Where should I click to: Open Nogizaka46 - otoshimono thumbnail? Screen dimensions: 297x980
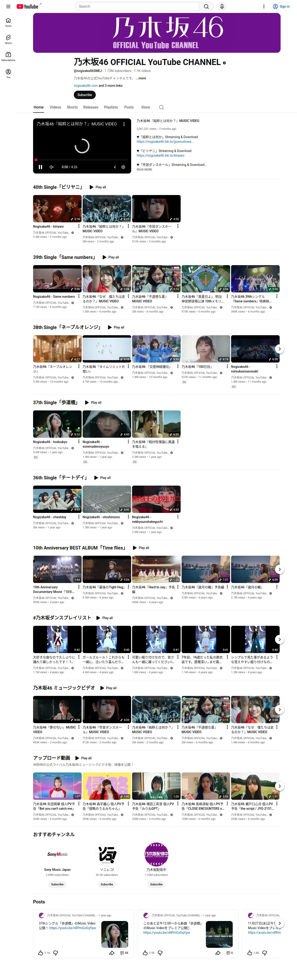[107, 499]
